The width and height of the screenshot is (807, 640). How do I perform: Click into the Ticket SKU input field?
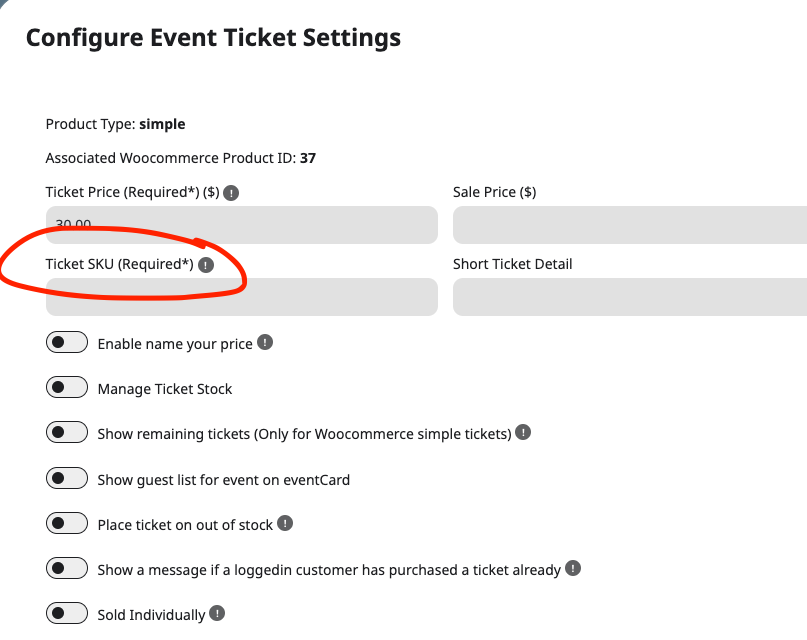[x=242, y=297]
